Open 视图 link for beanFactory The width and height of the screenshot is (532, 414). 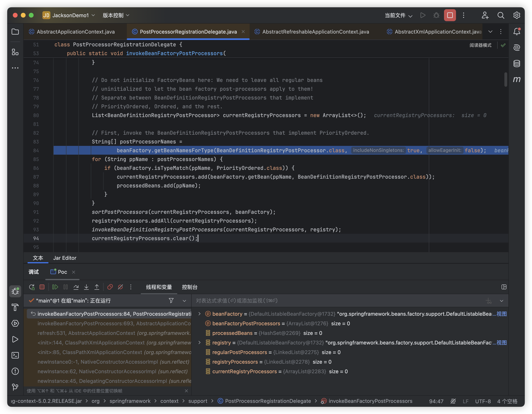click(x=502, y=314)
